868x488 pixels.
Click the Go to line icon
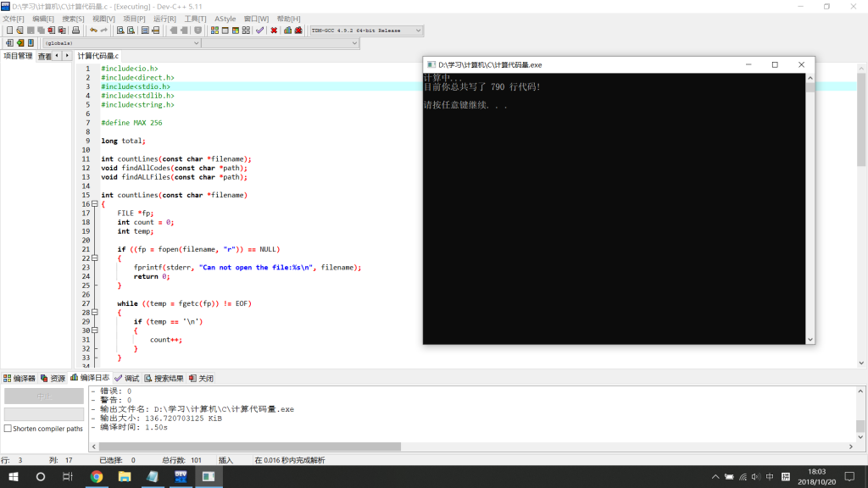(156, 30)
